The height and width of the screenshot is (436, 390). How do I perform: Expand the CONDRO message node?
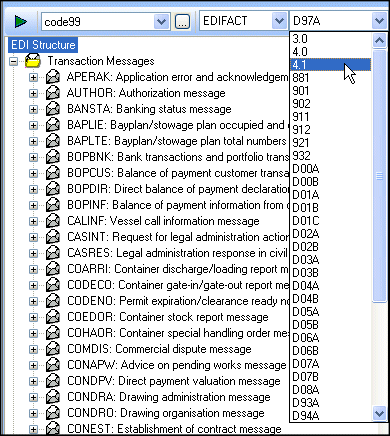[x=33, y=413]
